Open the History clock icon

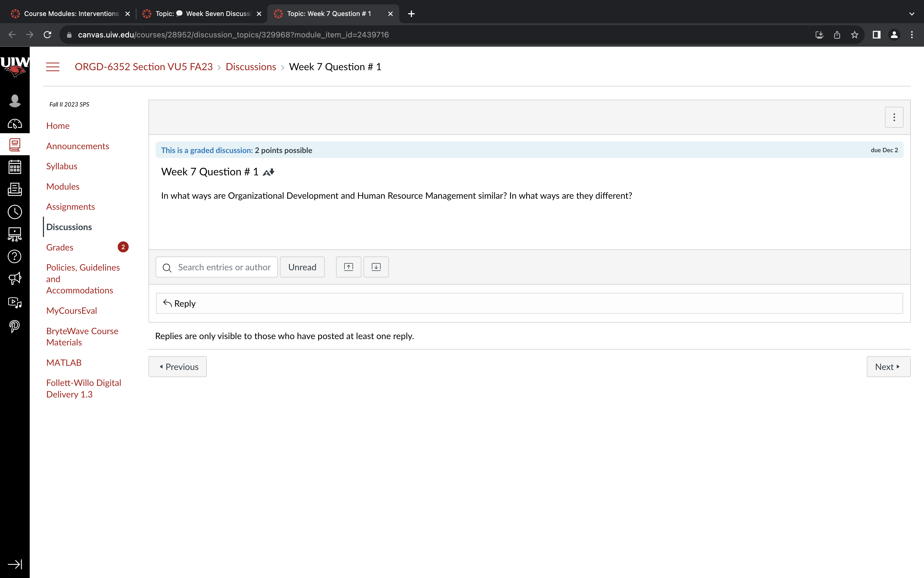(x=15, y=212)
